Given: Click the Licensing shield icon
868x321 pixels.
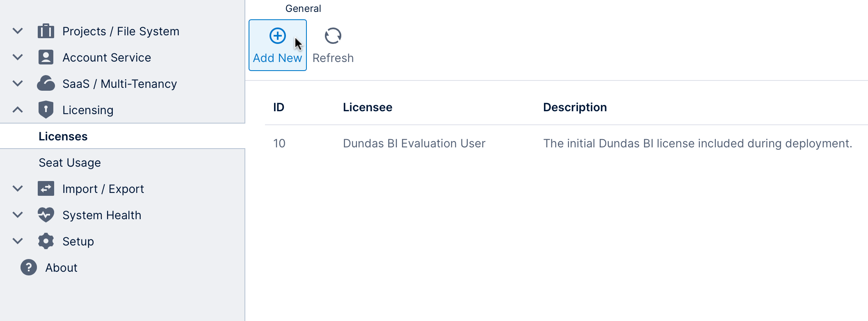Looking at the screenshot, I should pos(46,110).
